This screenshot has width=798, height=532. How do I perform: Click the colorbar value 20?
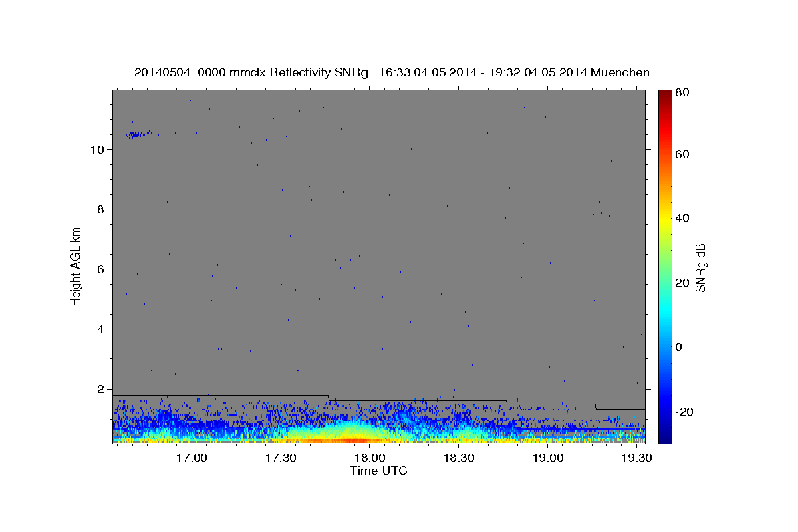681,283
